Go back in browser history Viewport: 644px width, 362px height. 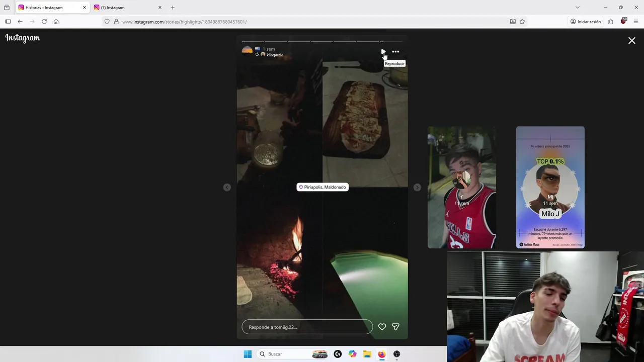(20, 22)
